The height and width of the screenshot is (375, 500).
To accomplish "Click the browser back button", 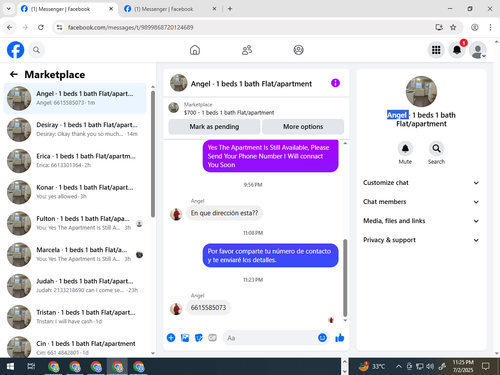I will (x=10, y=27).
